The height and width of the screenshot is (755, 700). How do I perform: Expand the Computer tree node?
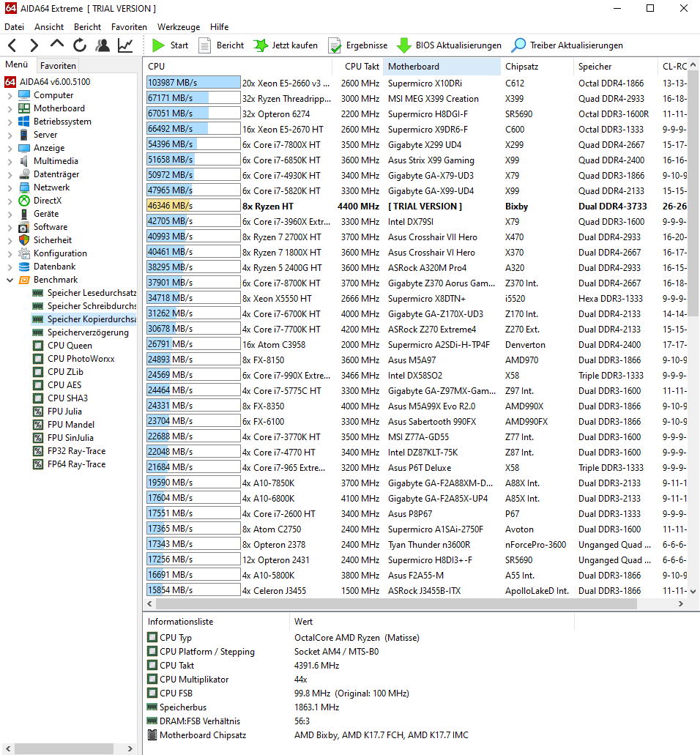pos(10,95)
